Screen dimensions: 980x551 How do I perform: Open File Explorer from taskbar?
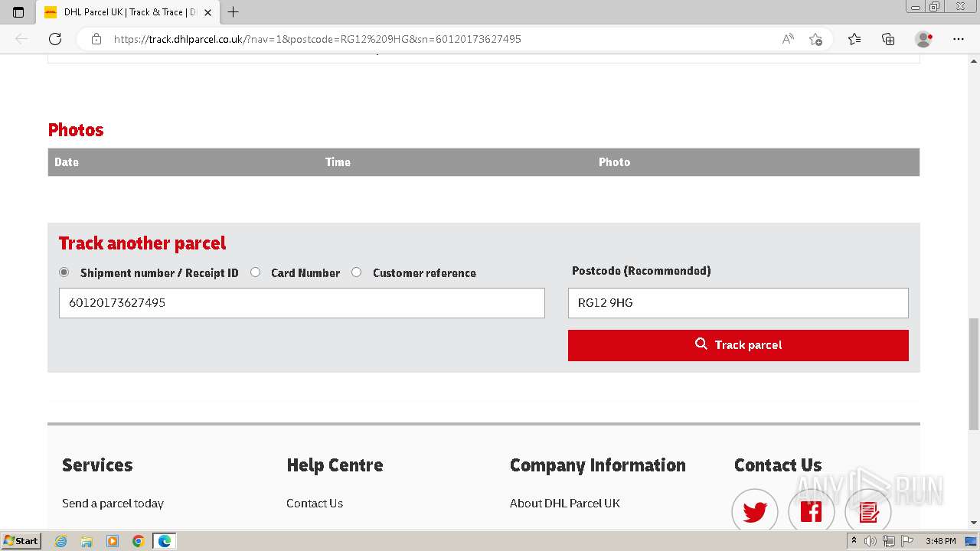[87, 541]
